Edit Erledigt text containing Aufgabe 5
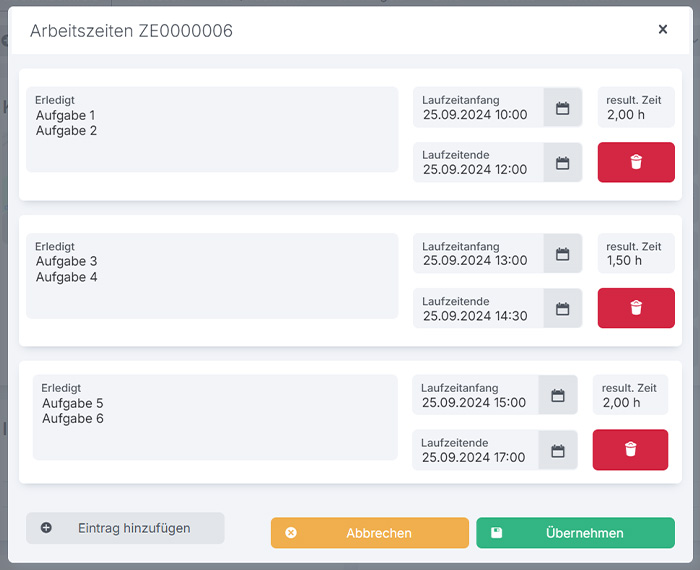Image resolution: width=700 pixels, height=570 pixels. (x=215, y=418)
